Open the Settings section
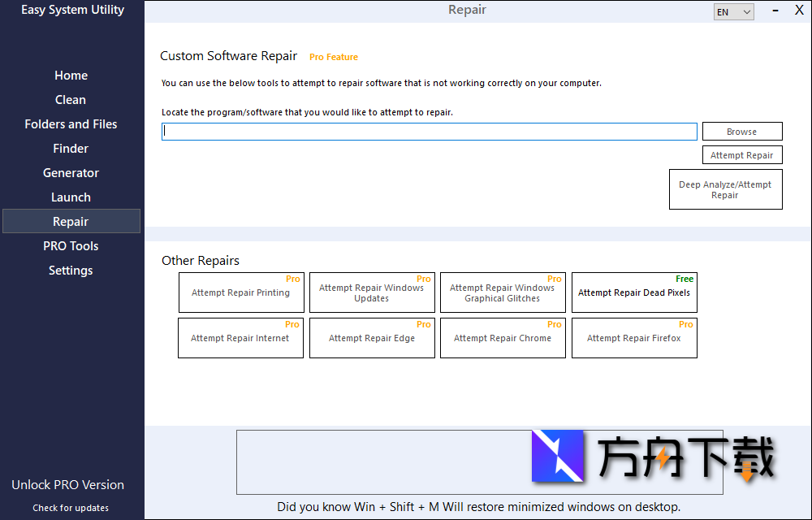The height and width of the screenshot is (520, 812). (x=71, y=270)
